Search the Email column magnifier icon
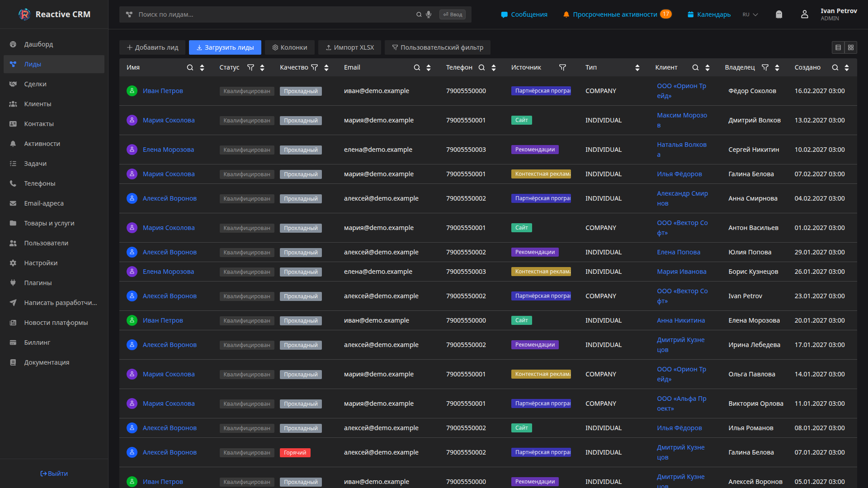This screenshot has height=488, width=868. click(x=417, y=67)
